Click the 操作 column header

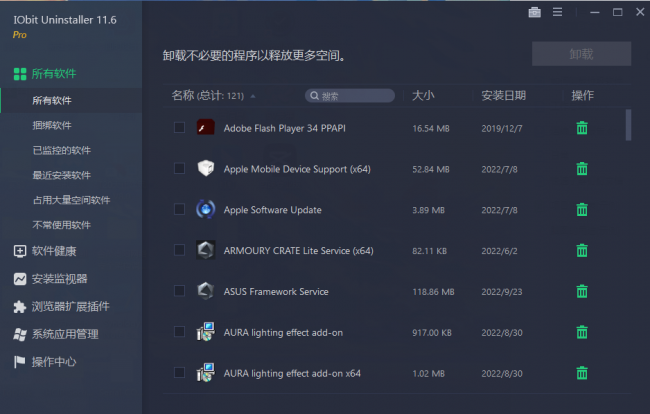tap(582, 96)
